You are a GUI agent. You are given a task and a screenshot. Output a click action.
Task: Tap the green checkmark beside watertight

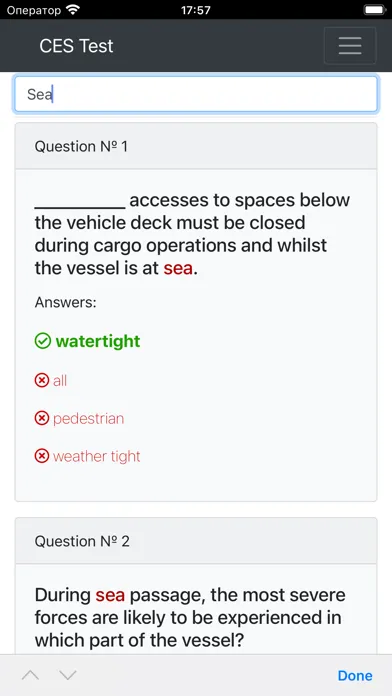click(43, 341)
